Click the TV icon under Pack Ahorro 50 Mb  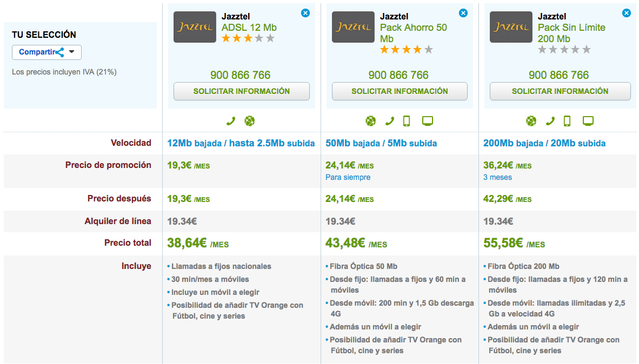[x=428, y=121]
